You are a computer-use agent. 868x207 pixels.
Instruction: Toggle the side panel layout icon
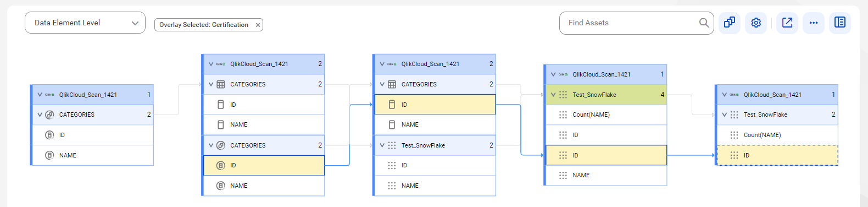[840, 23]
